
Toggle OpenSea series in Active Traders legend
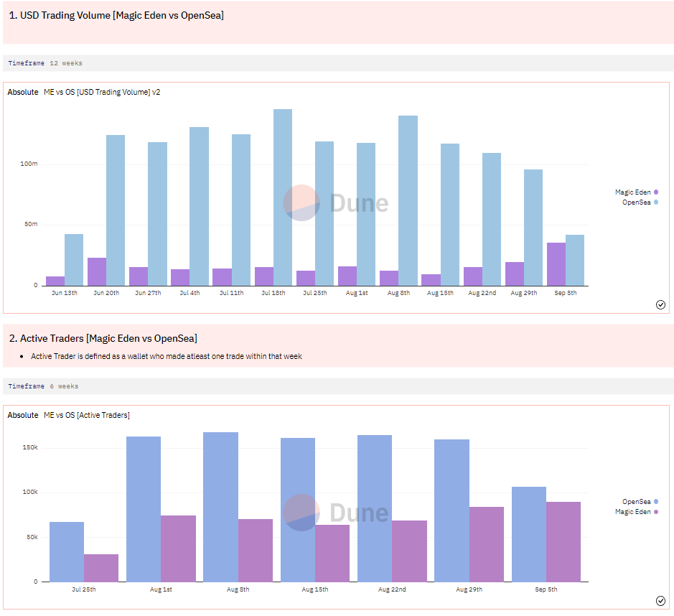[x=640, y=502]
